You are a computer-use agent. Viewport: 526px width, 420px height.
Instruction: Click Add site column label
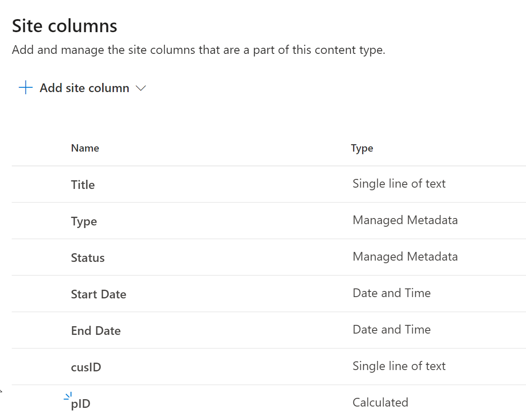pyautogui.click(x=84, y=88)
